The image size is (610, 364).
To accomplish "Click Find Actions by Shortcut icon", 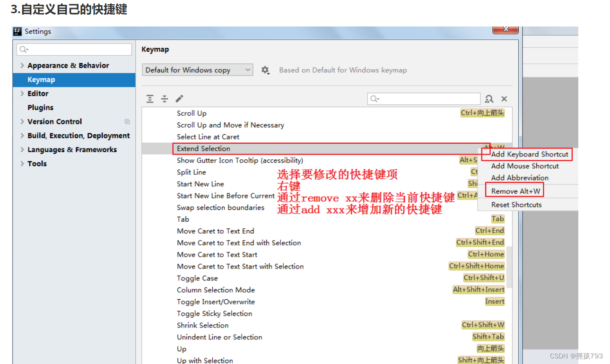I will [489, 99].
